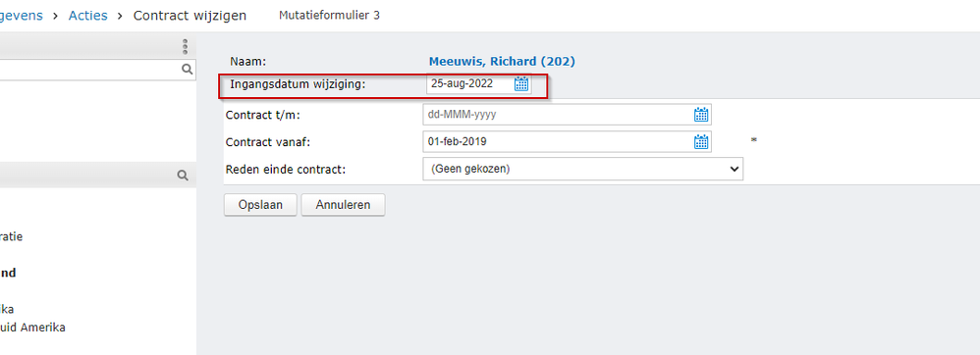Open the vertical three-dots panel menu

(x=185, y=47)
